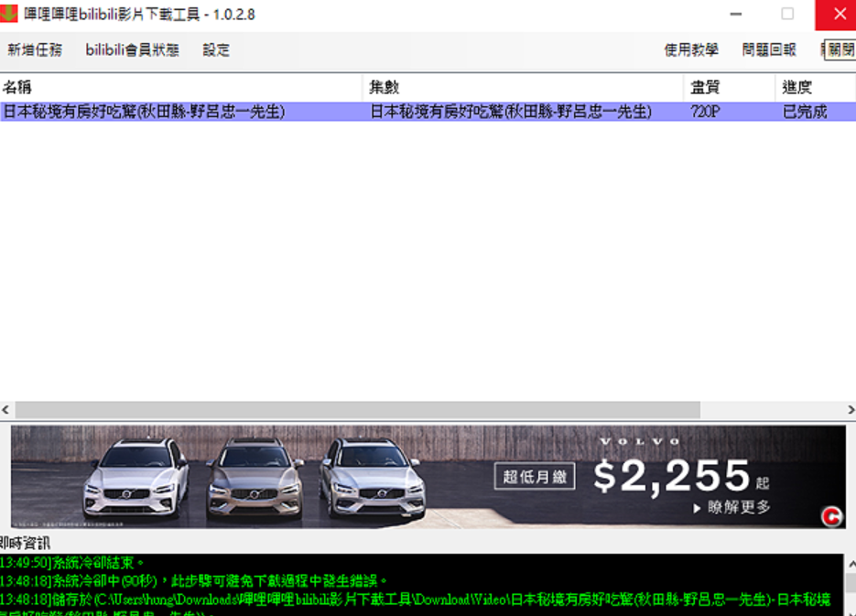Click the 已完成 progress cell
856x616 pixels.
[805, 112]
